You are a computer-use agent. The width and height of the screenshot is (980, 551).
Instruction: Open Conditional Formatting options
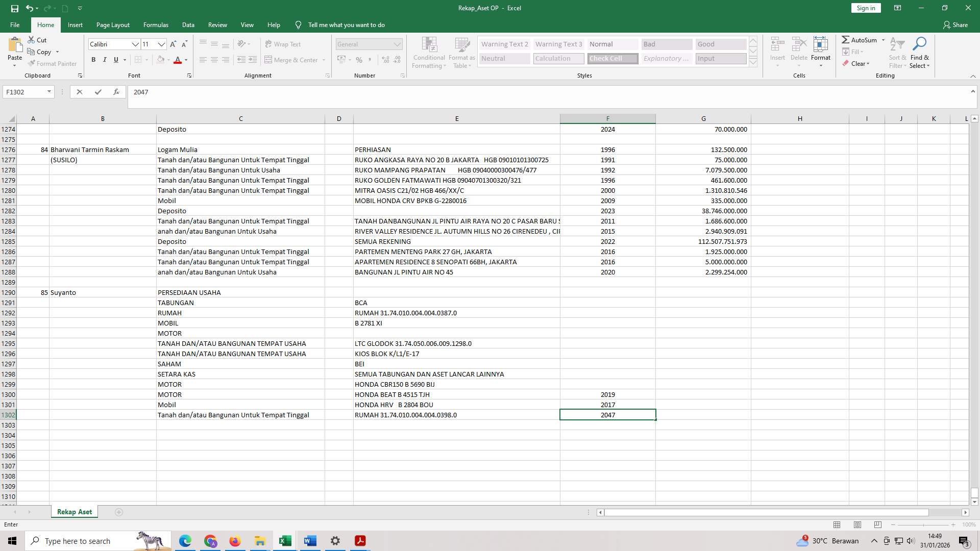[429, 53]
